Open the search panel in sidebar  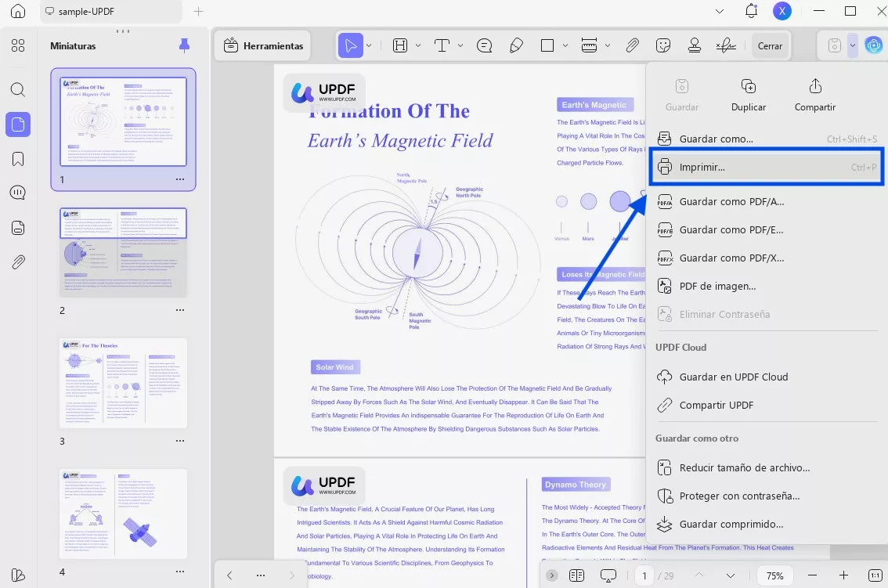click(18, 89)
